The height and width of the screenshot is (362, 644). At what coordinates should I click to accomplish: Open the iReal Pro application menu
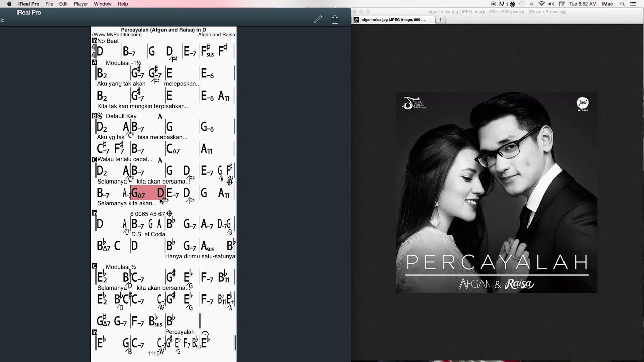[x=29, y=4]
